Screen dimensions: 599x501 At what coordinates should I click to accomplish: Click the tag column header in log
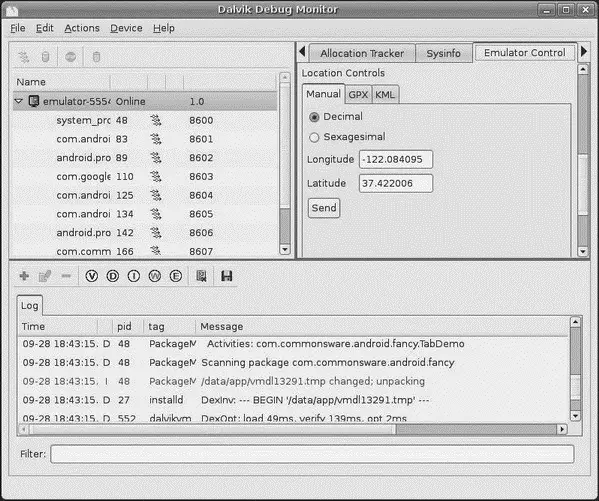point(170,327)
